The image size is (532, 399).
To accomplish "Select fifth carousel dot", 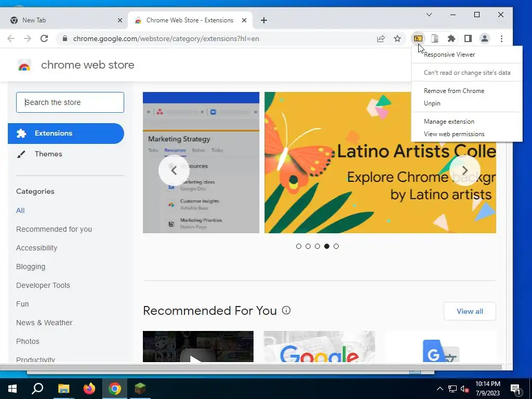I will pyautogui.click(x=336, y=246).
